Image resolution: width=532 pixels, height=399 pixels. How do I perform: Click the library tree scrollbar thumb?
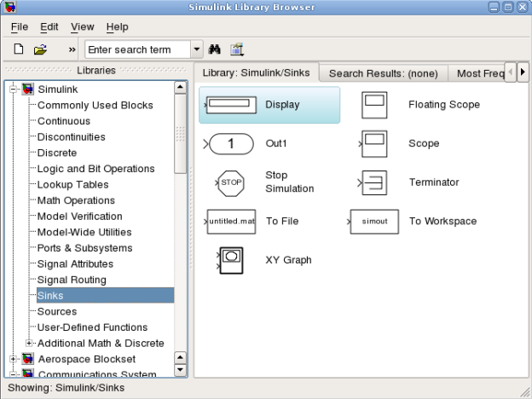point(180,134)
